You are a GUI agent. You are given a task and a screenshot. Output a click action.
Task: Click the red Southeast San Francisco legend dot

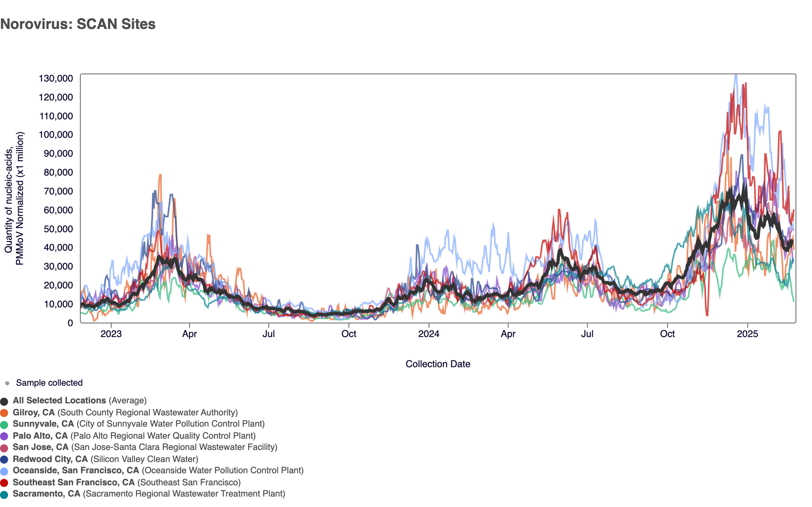tap(4, 483)
